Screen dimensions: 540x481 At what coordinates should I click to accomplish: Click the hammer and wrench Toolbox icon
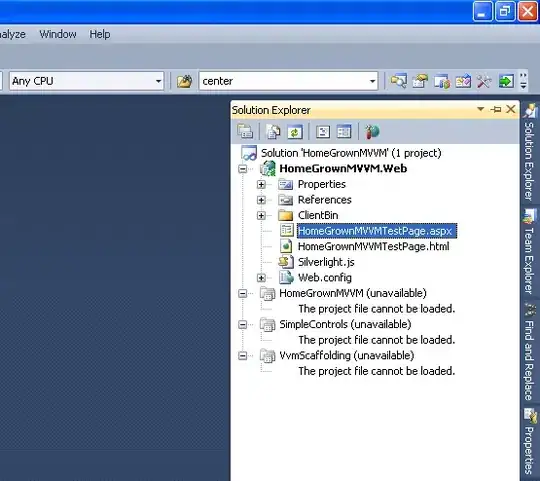click(484, 81)
